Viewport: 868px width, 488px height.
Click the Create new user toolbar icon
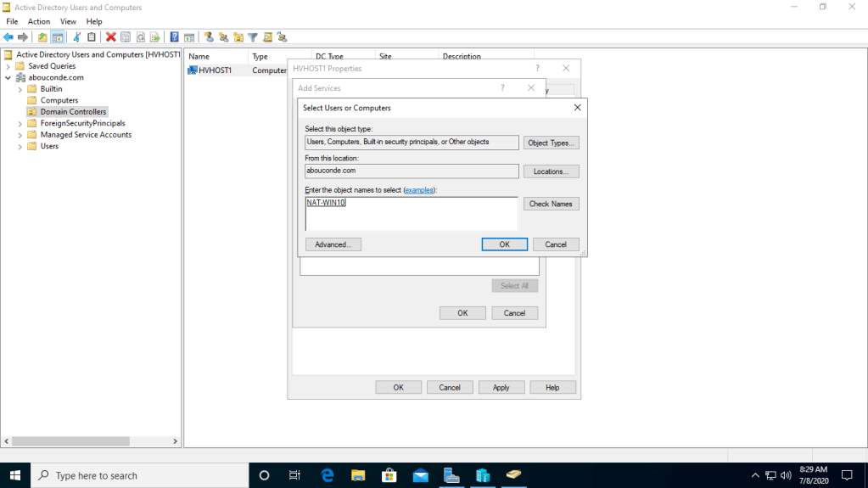click(209, 37)
